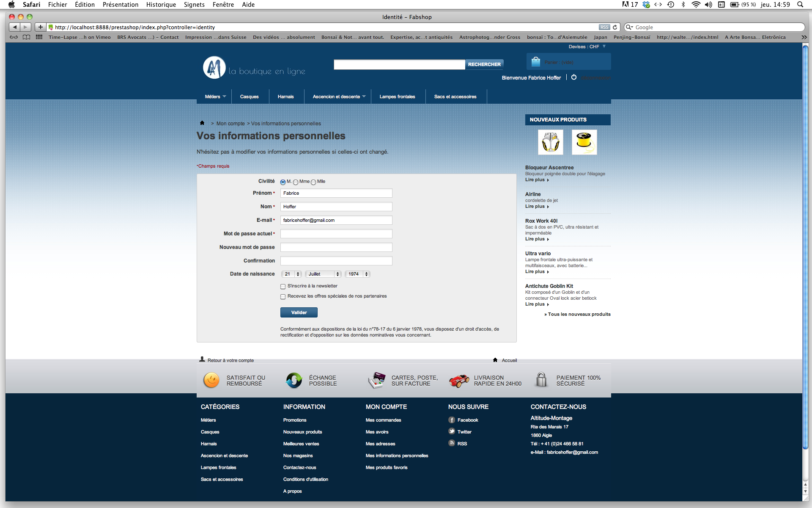This screenshot has width=812, height=508.
Task: Click the Mot de passe actuel field
Action: [x=336, y=234]
